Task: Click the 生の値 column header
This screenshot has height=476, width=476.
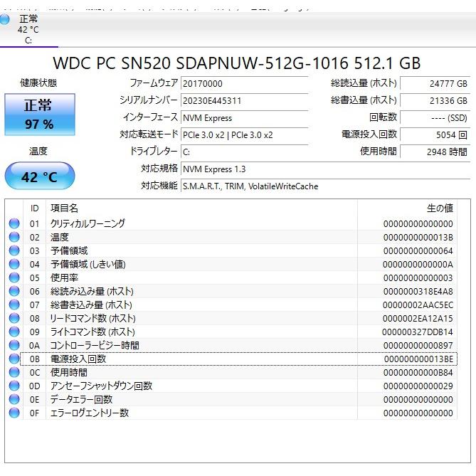Action: coord(408,208)
